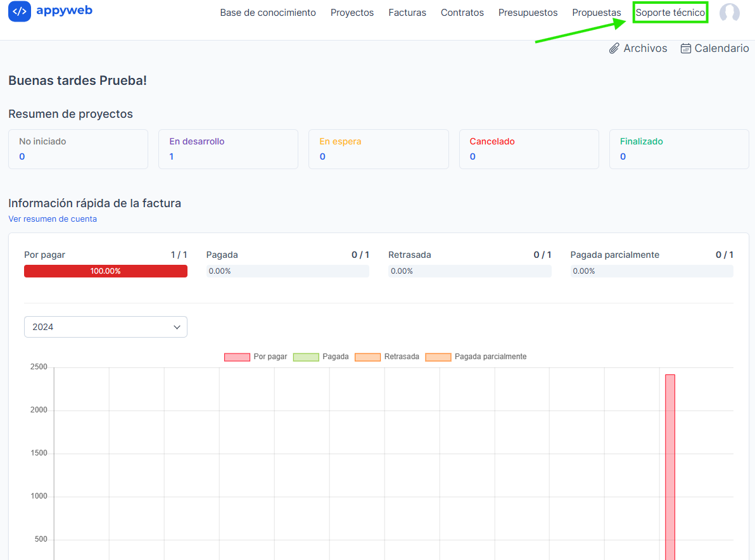The height and width of the screenshot is (560, 755).
Task: Open Base de conocimiento menu
Action: click(x=268, y=13)
